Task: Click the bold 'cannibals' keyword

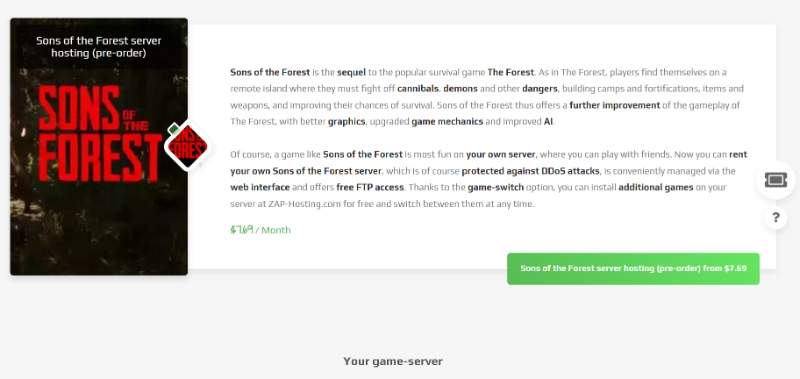Action: tap(418, 89)
